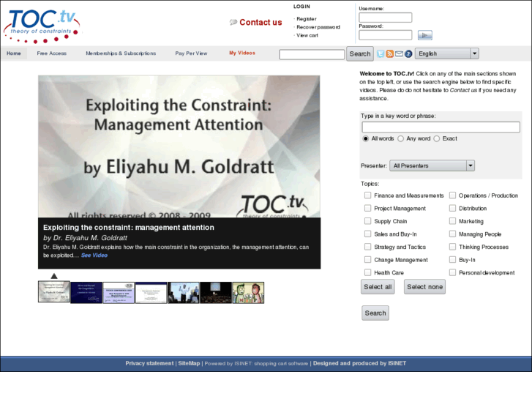Click the Register link
This screenshot has height=399, width=532.
pyautogui.click(x=307, y=19)
